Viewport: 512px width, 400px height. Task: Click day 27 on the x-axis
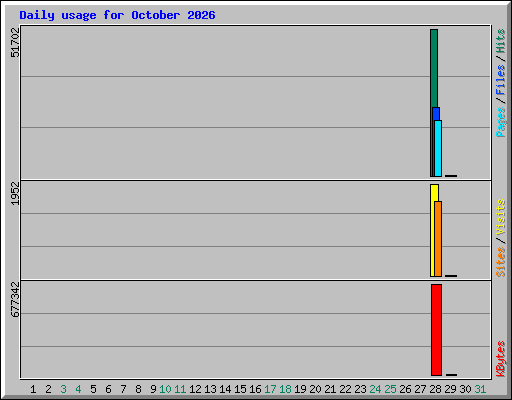pos(420,389)
